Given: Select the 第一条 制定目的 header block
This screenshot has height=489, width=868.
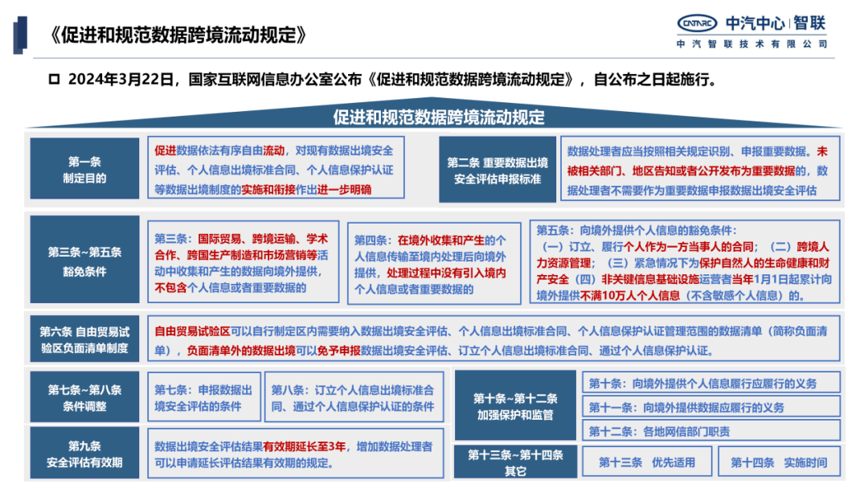Looking at the screenshot, I should click(84, 167).
